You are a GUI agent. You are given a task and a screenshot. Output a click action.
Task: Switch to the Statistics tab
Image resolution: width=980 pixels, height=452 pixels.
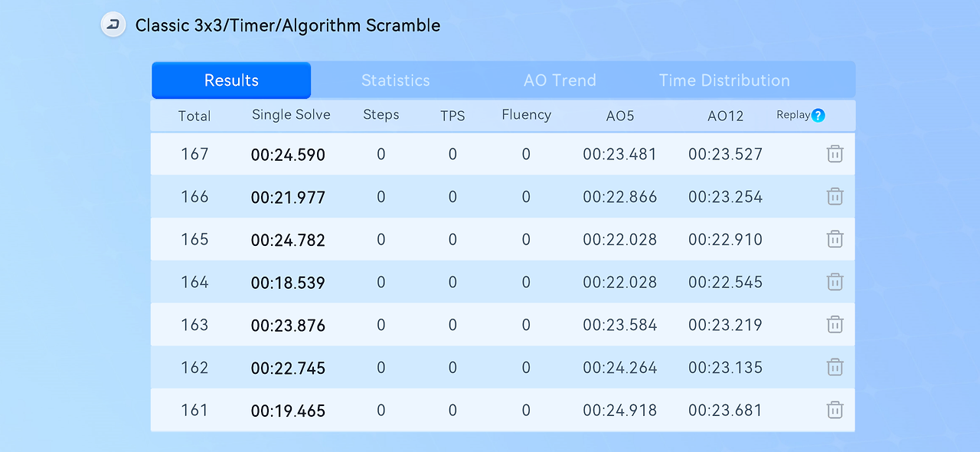coord(395,80)
